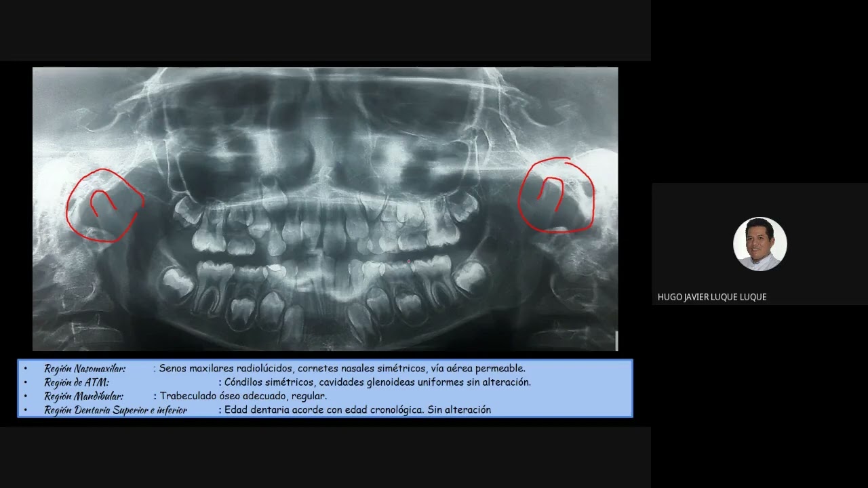
Task: Click the text 'Región de ATM:'
Action: [77, 382]
